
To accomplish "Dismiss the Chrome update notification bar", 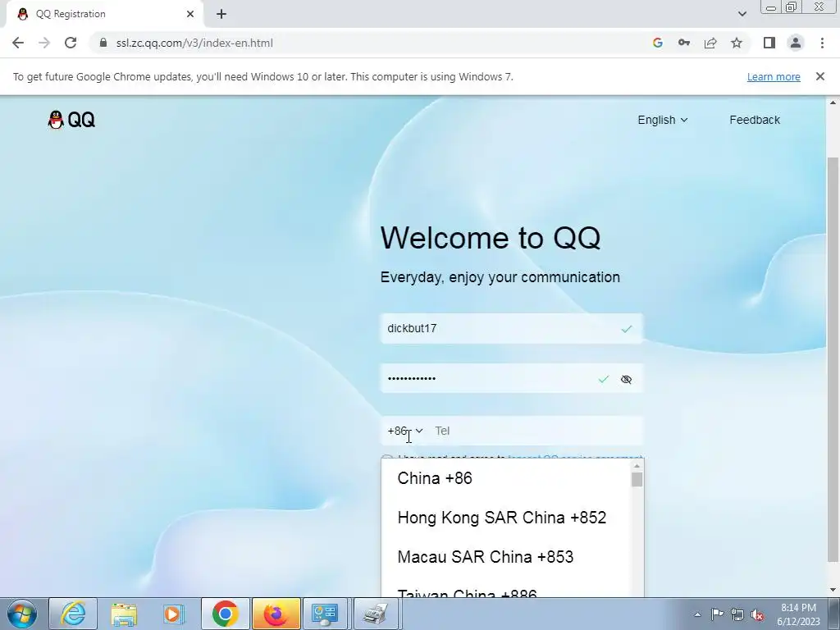I will tap(820, 76).
